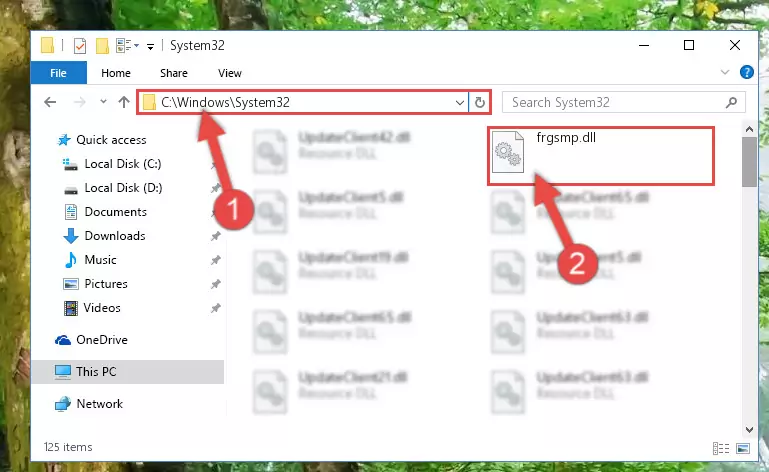Open the Customize Quick Access Toolbar dropdown
The image size is (769, 472).
point(151,47)
